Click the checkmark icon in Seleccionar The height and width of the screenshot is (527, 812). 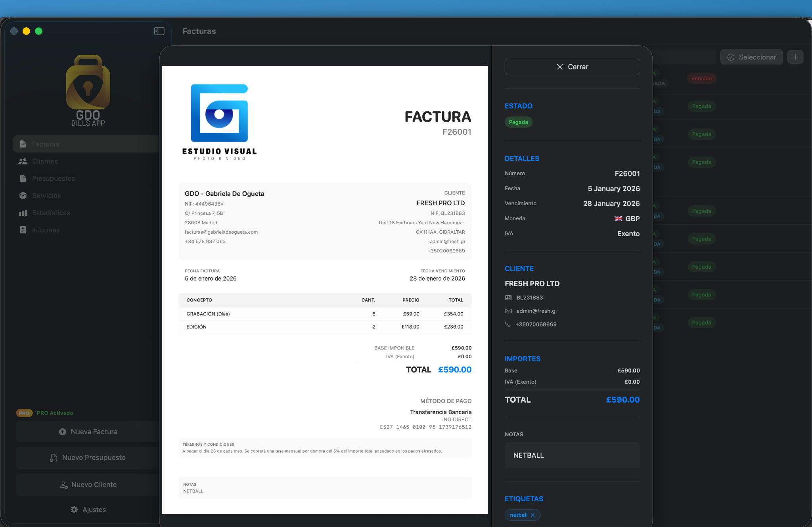(x=731, y=57)
